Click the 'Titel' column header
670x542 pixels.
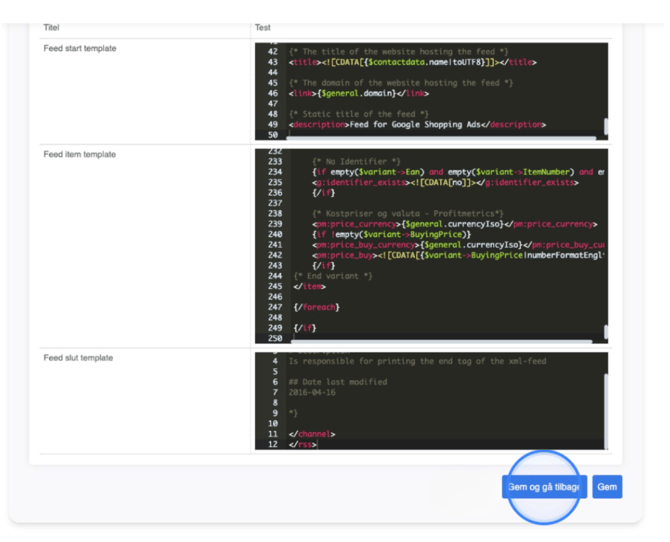(51, 27)
